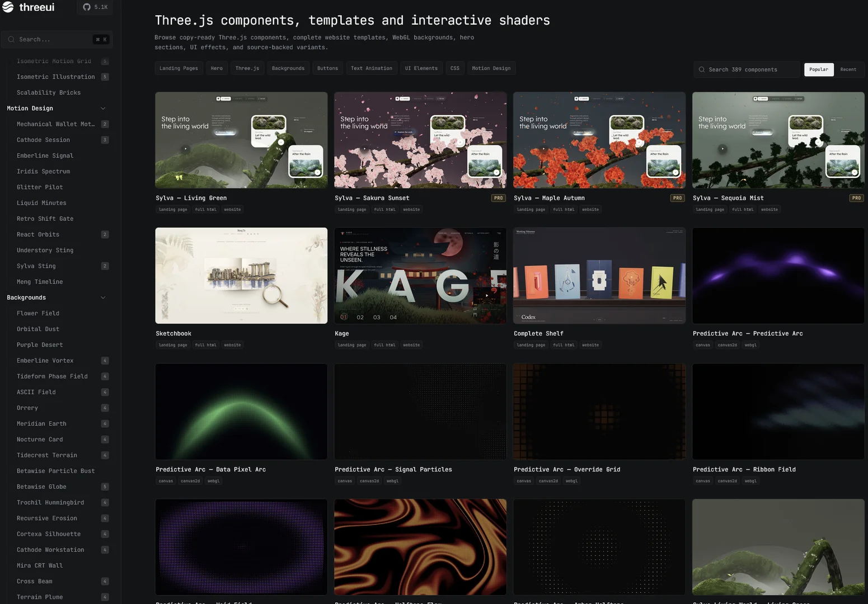868x604 pixels.
Task: Collapse the Motion Design sidebar section
Action: 103,108
